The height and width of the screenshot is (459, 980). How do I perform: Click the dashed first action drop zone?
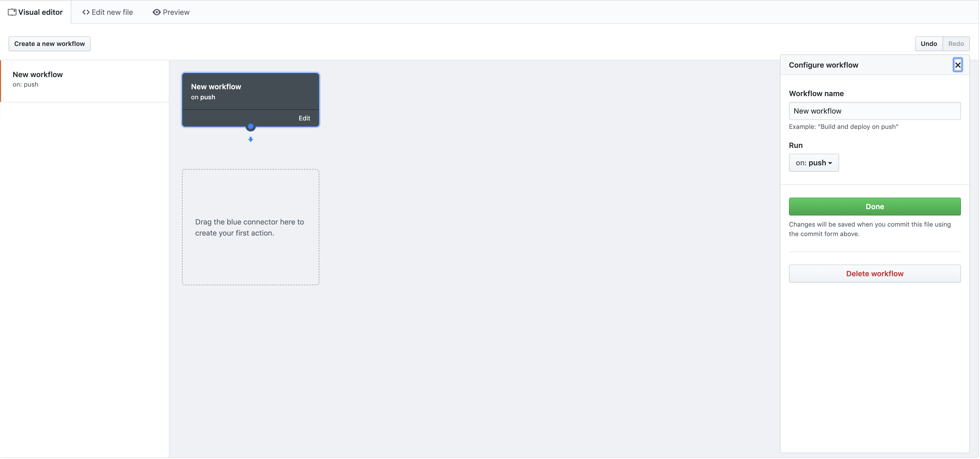point(250,227)
